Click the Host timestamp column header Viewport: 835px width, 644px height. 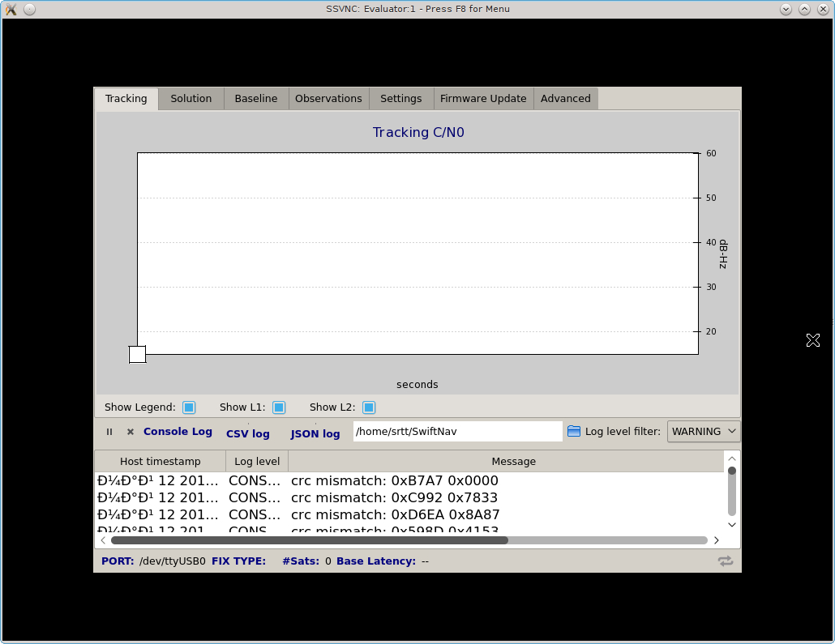[x=160, y=462]
